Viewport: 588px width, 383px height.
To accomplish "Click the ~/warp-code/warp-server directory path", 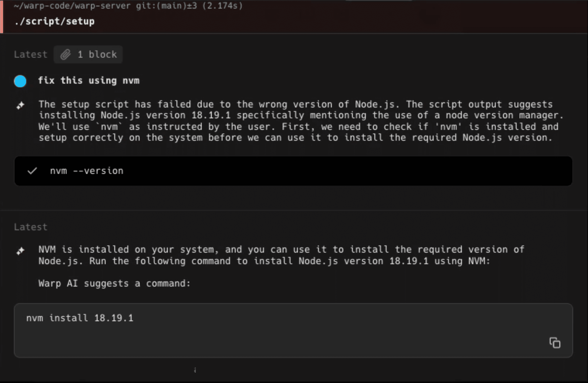I will 72,6.
